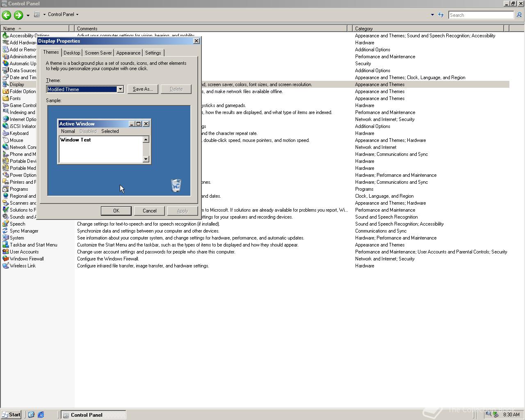Select the Scanners and Cameras item
The width and height of the screenshot is (525, 420).
click(23, 203)
